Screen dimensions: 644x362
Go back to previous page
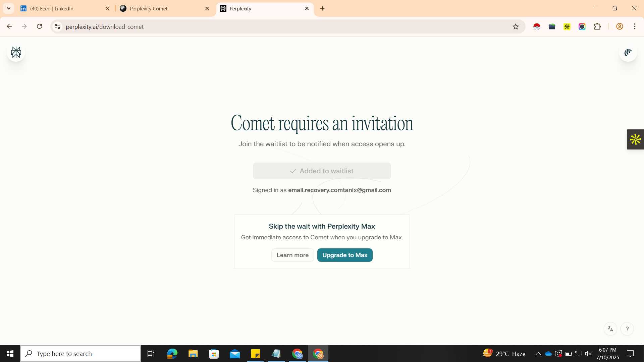tap(9, 26)
